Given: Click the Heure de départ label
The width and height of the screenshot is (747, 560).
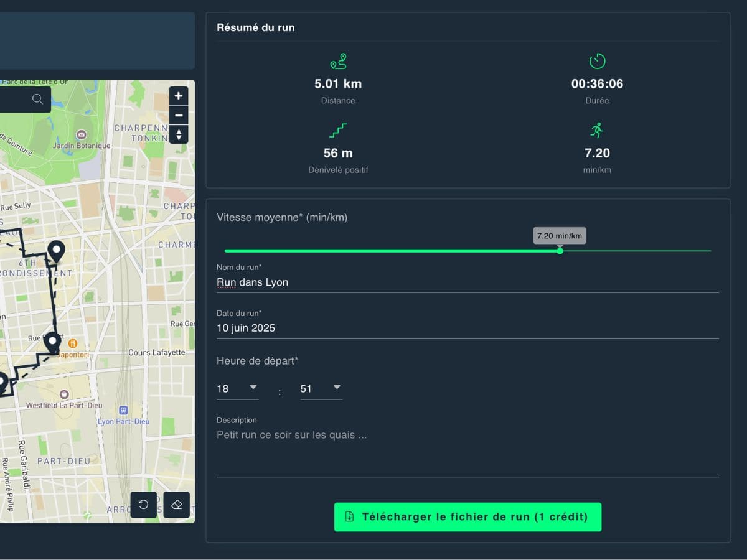Looking at the screenshot, I should (257, 361).
